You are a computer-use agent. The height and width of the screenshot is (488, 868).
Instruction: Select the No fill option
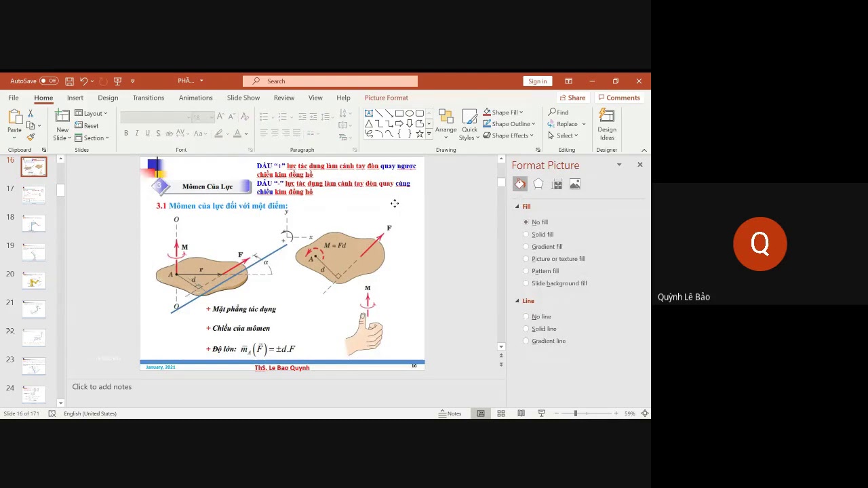[536, 222]
